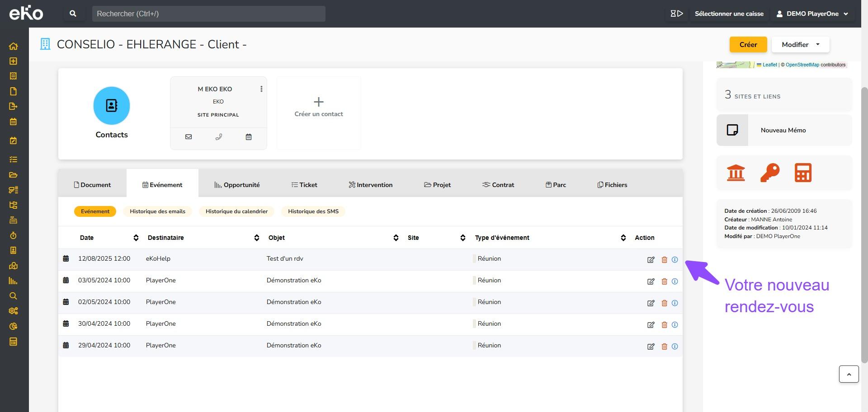Click phone icon on EKO contact card

(x=219, y=137)
